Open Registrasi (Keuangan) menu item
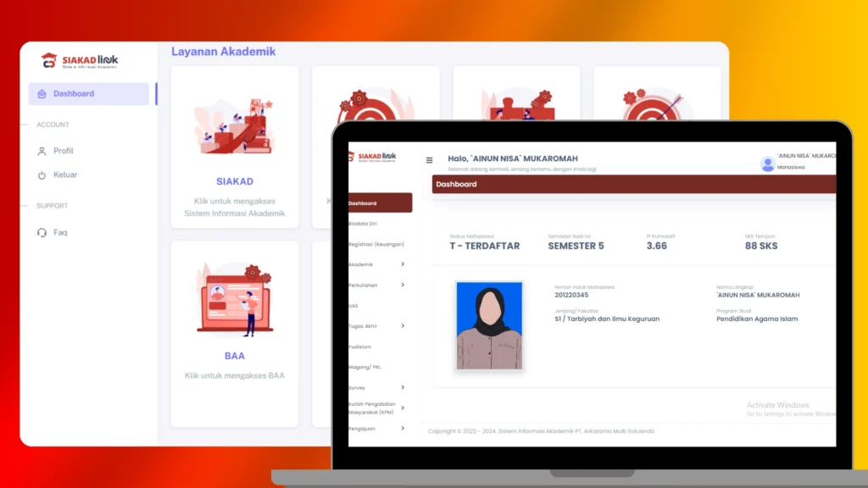 tap(376, 244)
